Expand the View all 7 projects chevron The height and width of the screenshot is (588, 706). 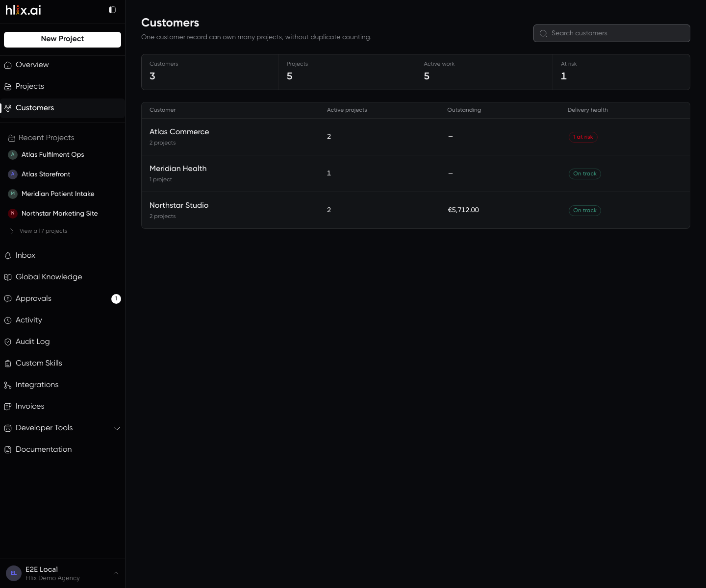(12, 231)
